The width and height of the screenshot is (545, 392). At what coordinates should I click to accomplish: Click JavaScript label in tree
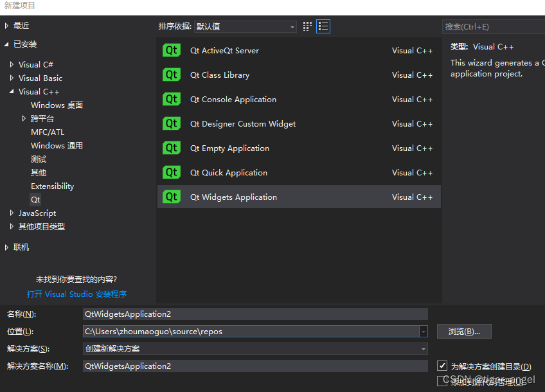click(x=37, y=213)
